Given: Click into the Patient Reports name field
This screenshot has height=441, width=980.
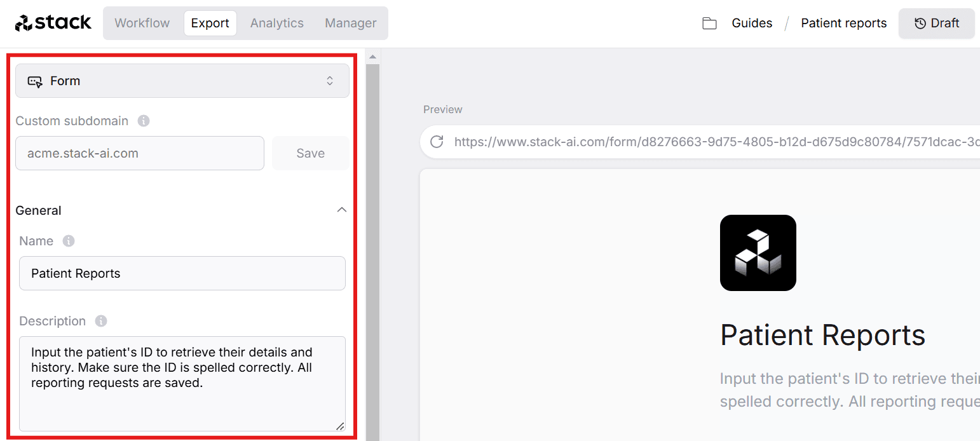Looking at the screenshot, I should (x=182, y=273).
